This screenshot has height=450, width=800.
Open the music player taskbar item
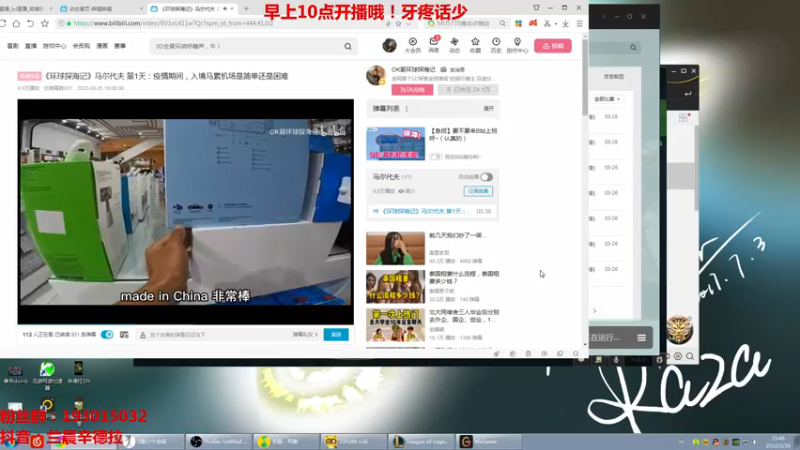click(x=286, y=441)
